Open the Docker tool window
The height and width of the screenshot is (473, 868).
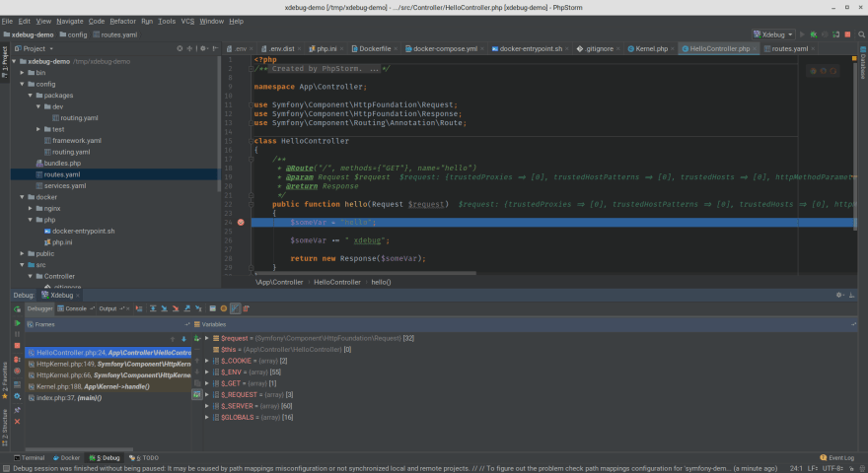pyautogui.click(x=66, y=458)
